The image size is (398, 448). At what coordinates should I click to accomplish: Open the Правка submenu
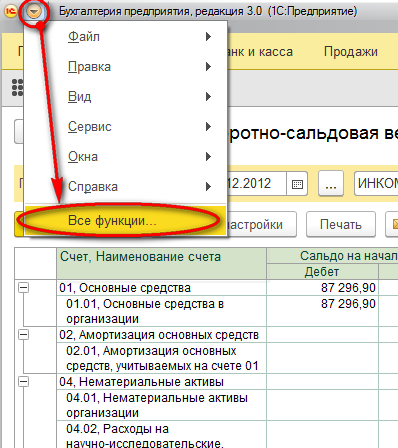point(126,67)
